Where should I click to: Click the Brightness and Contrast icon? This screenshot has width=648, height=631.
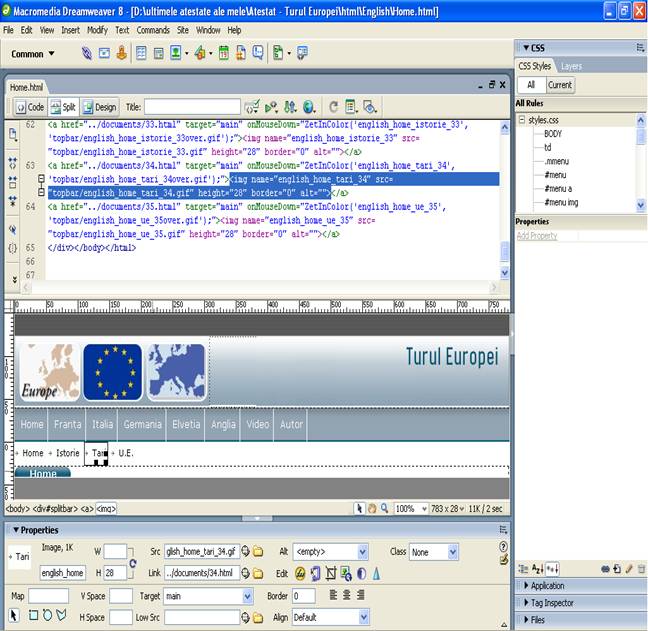[x=362, y=573]
